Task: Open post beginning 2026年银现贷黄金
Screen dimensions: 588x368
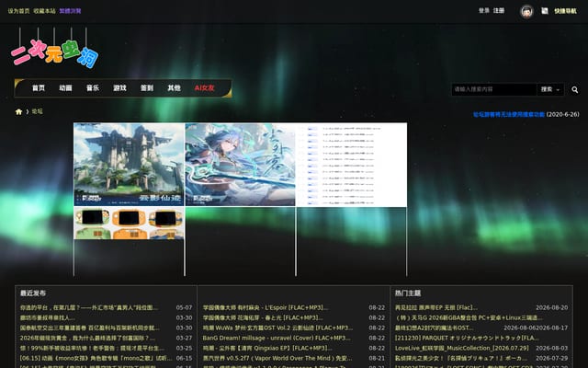Action: (87, 338)
